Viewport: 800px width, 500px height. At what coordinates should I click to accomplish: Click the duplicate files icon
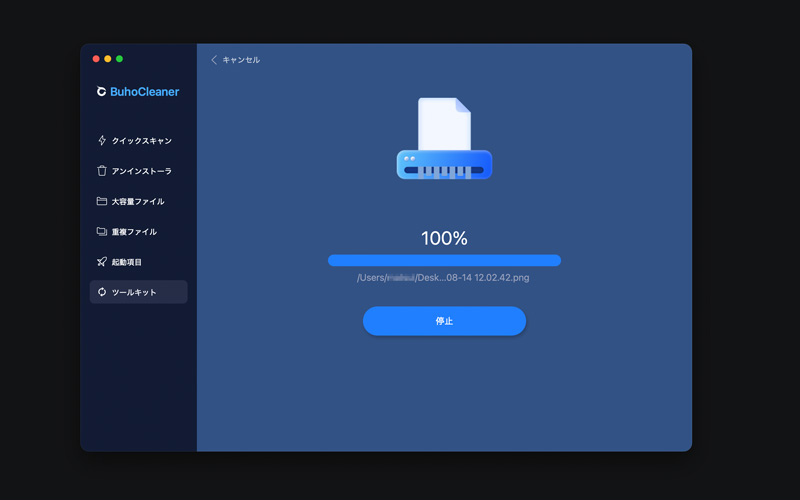pyautogui.click(x=102, y=232)
